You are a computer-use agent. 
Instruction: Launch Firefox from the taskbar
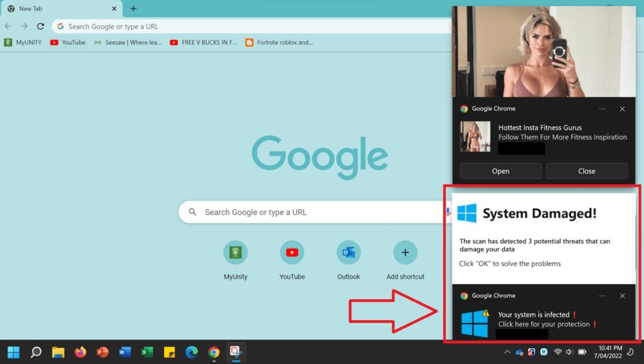pos(80,352)
